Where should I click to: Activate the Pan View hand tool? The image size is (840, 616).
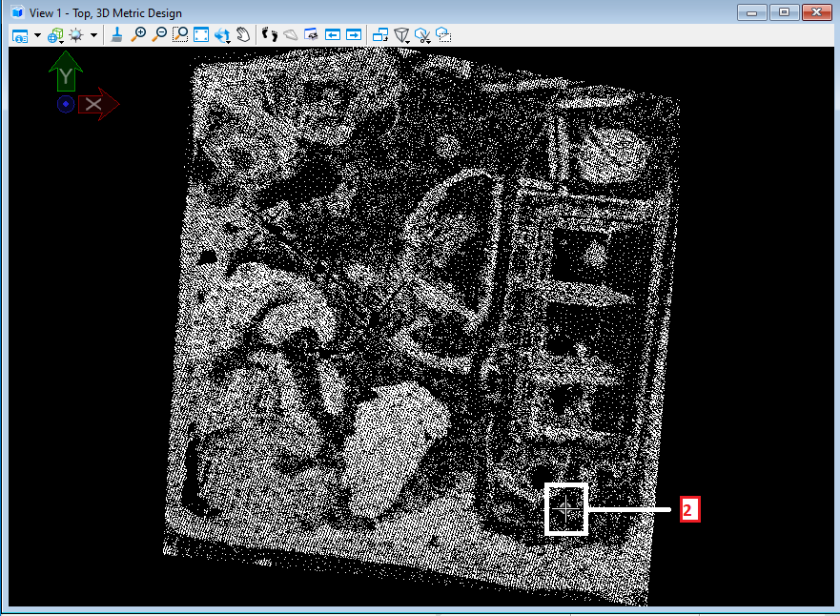[243, 35]
